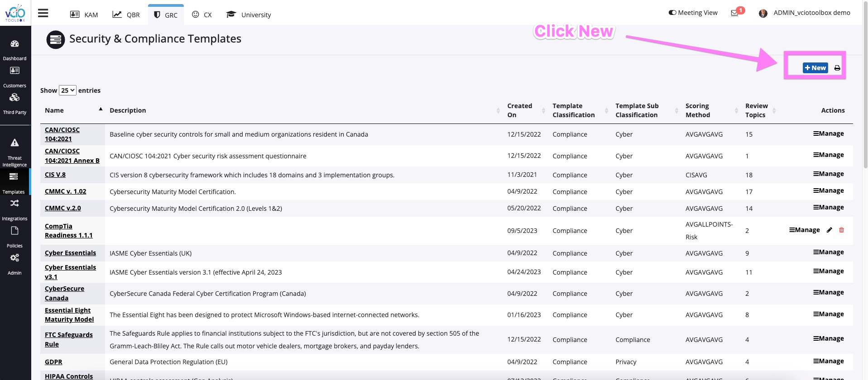Screen dimensions: 868x380
Task: Open CyberSecure Canada template link
Action: [64, 293]
